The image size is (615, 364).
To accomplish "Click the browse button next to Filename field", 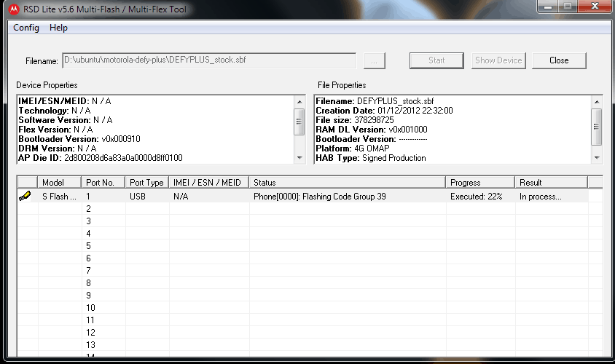I will tap(375, 60).
